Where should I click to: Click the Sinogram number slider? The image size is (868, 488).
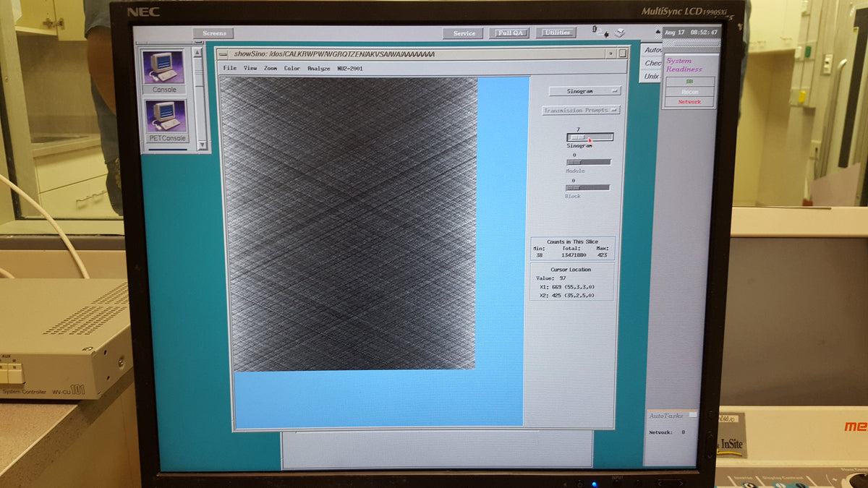(590, 137)
